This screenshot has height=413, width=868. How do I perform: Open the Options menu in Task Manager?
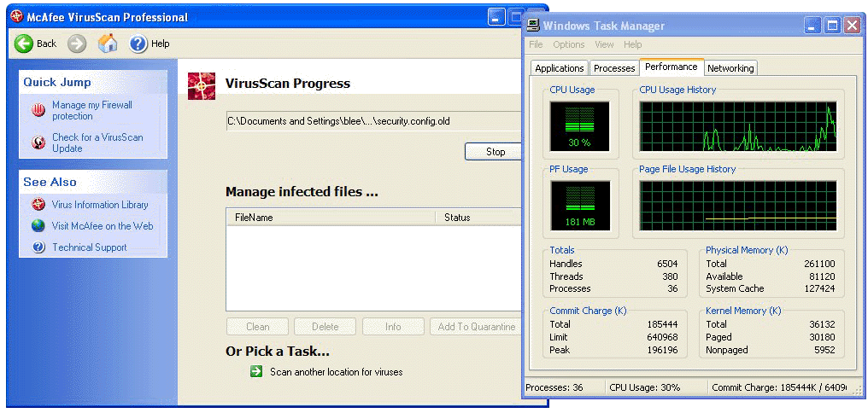pos(568,44)
